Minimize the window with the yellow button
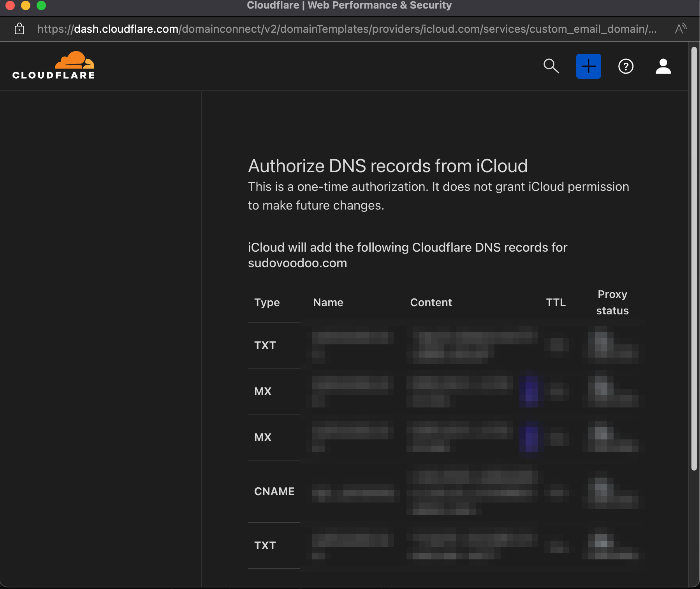Screen dimensions: 700x589 coord(26,5)
